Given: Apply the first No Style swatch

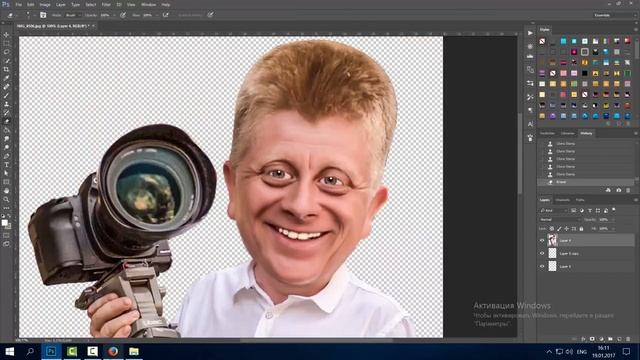Looking at the screenshot, I should (x=542, y=41).
